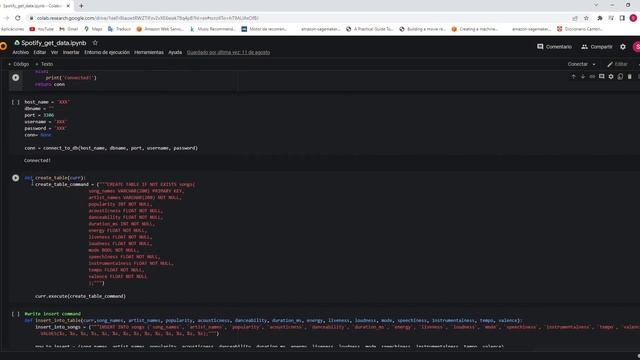The image size is (640, 360).
Task: Open the Gmail bookmark
Action: 69,29
